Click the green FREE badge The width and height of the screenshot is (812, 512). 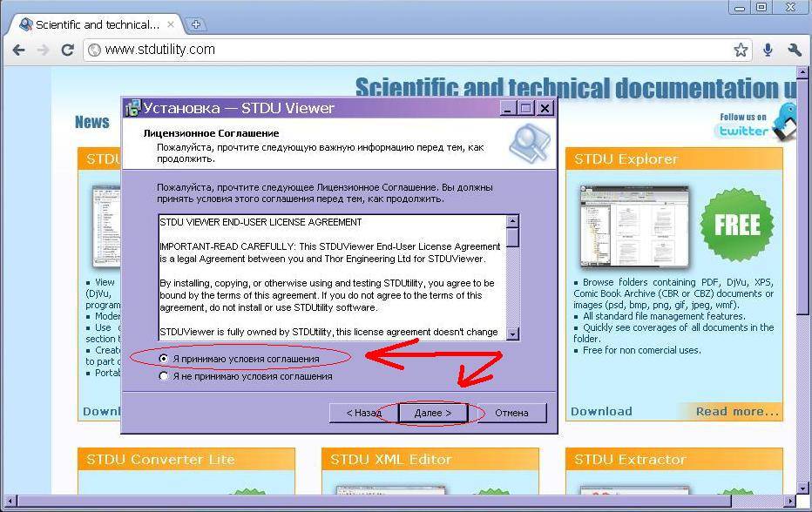[737, 225]
